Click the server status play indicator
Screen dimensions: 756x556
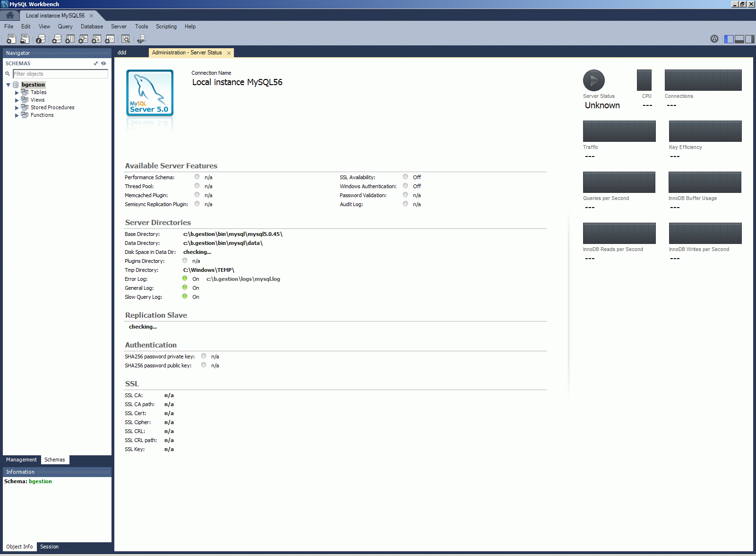click(594, 80)
